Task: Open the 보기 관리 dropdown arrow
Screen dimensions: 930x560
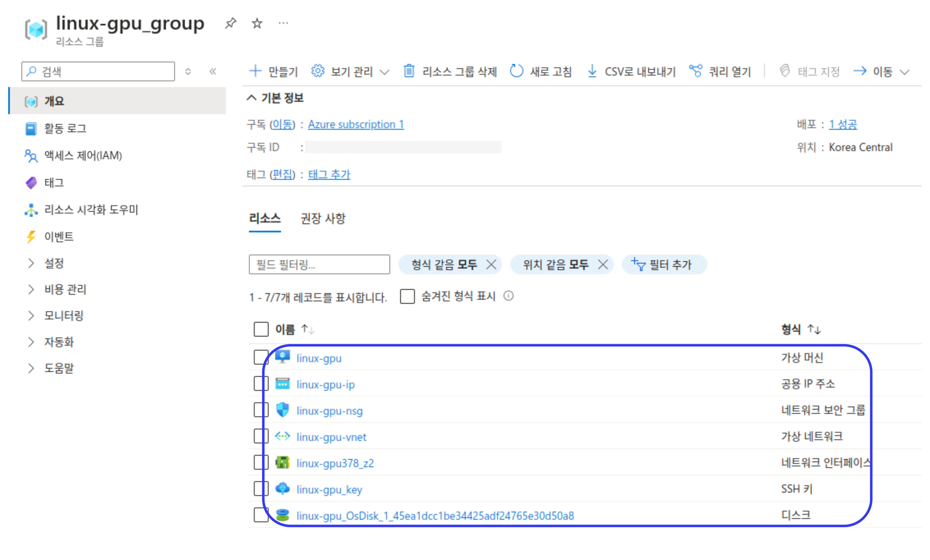Action: point(384,72)
